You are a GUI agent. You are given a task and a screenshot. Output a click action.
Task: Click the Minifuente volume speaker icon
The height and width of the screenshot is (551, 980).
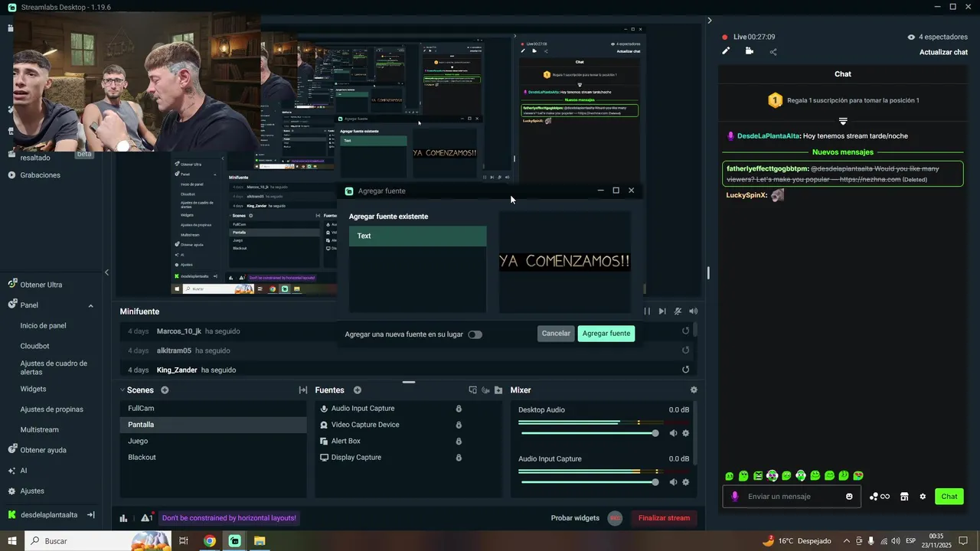click(x=693, y=311)
